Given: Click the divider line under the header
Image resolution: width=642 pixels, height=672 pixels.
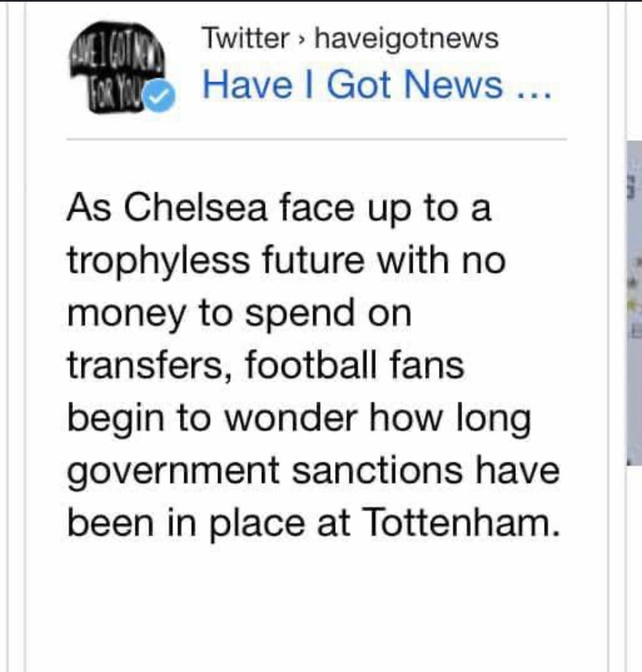Looking at the screenshot, I should pos(317,139).
